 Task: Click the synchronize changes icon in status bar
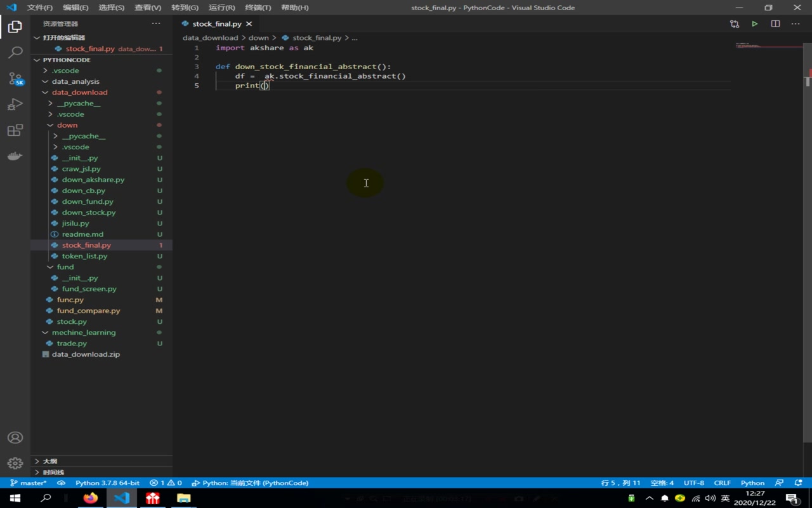(x=61, y=483)
